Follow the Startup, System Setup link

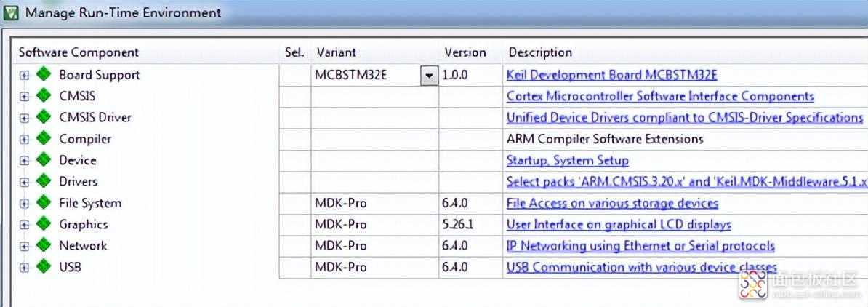tap(567, 160)
